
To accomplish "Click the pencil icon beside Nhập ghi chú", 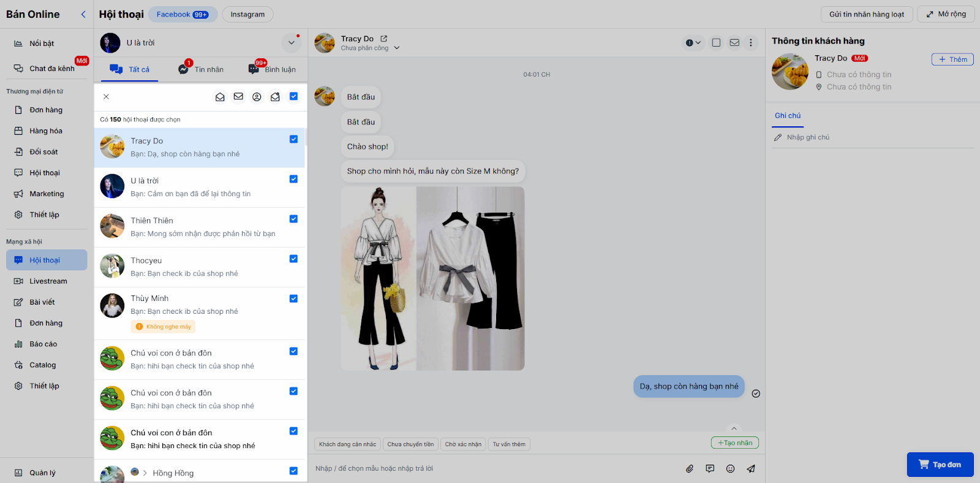I will (778, 137).
